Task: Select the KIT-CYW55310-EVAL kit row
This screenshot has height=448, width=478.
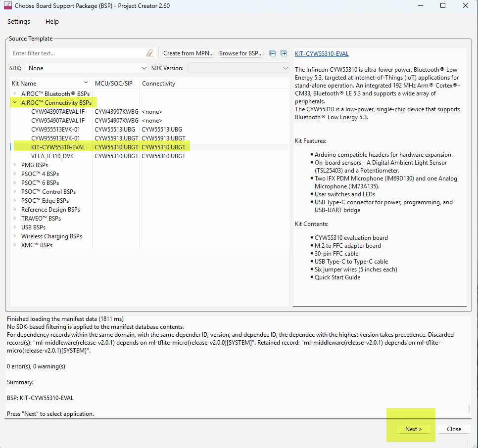Action: pyautogui.click(x=149, y=147)
